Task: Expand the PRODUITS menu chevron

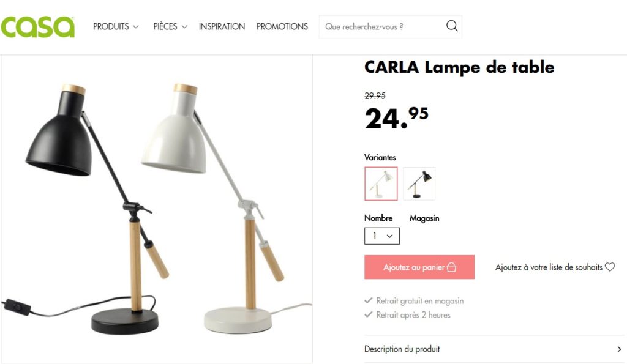Action: point(136,27)
